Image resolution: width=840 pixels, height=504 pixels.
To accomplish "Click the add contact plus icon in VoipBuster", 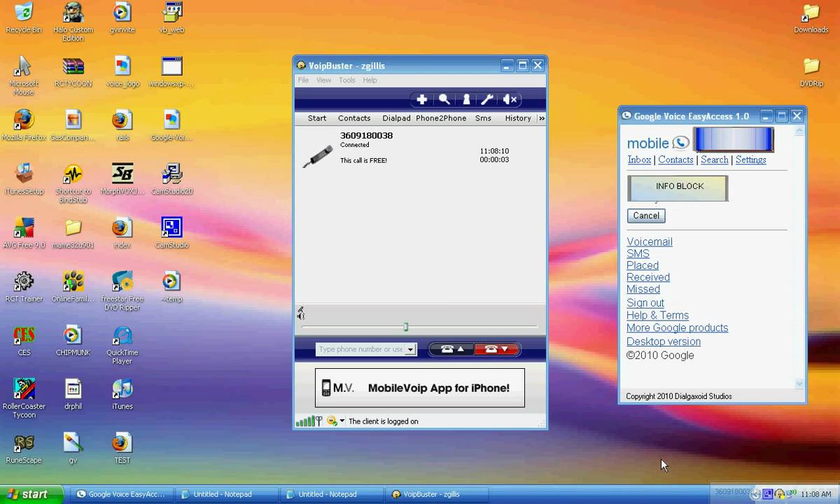I will click(x=422, y=100).
